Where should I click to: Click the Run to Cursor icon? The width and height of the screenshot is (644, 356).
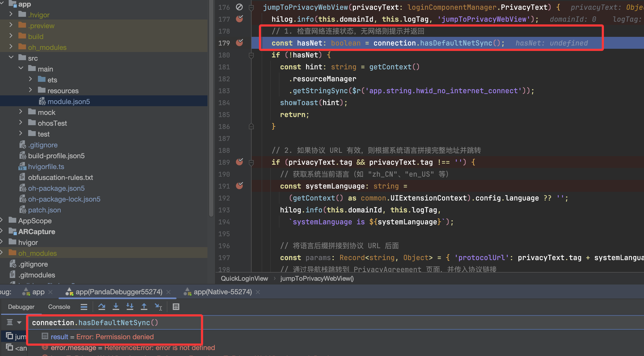(x=158, y=307)
